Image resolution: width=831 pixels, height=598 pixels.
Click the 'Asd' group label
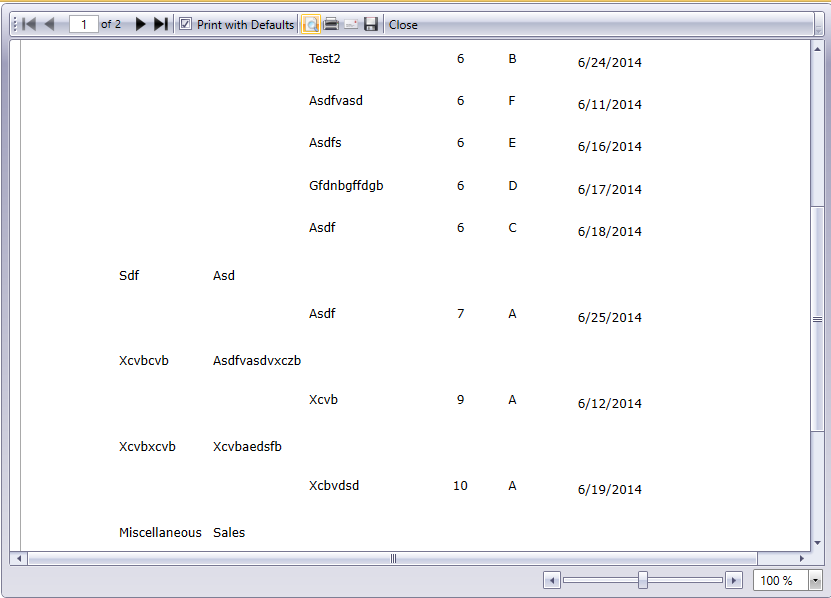click(x=224, y=276)
